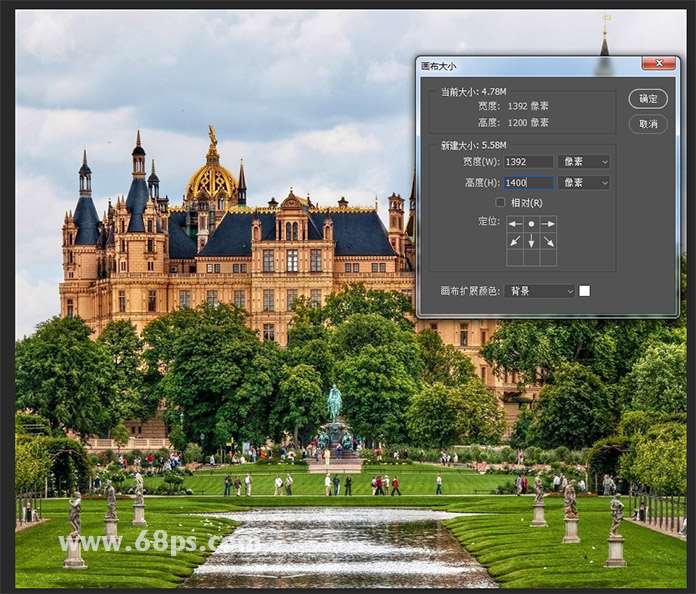Click the 定位: label
This screenshot has height=594, width=696.
[x=489, y=221]
